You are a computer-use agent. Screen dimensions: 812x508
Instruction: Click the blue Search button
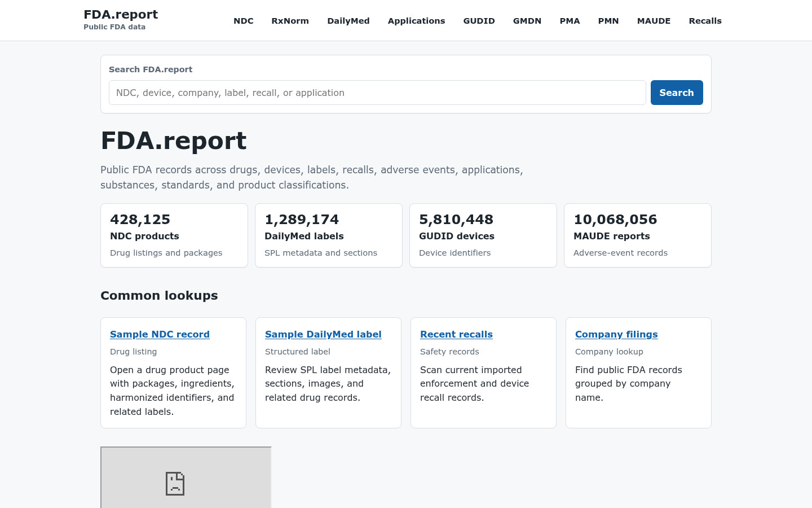point(677,93)
